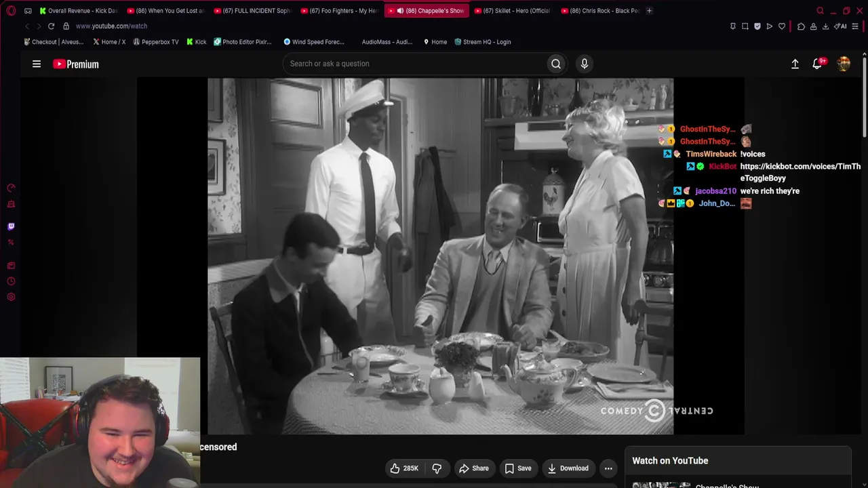
Task: Open the deals percent icon in sidebar
Action: coord(11,243)
